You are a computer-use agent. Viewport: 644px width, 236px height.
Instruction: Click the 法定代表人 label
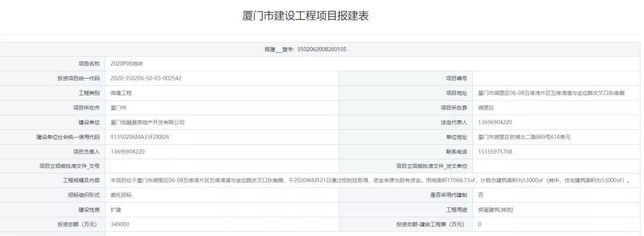point(454,122)
